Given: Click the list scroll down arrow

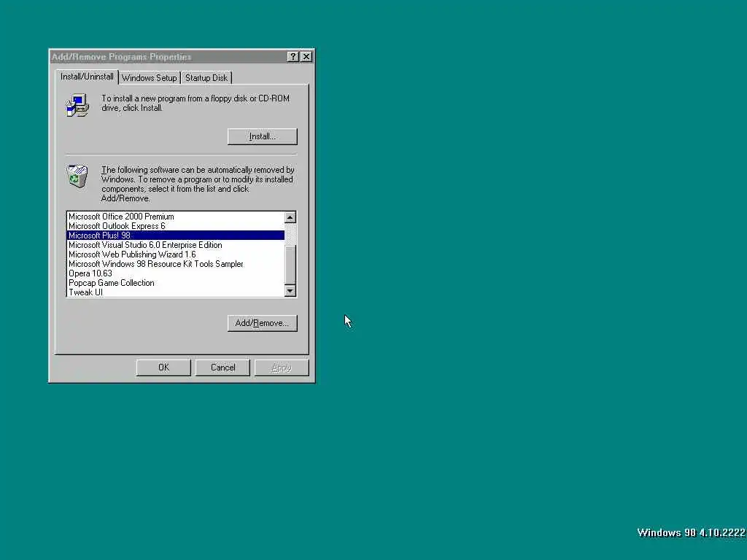Looking at the screenshot, I should click(290, 290).
